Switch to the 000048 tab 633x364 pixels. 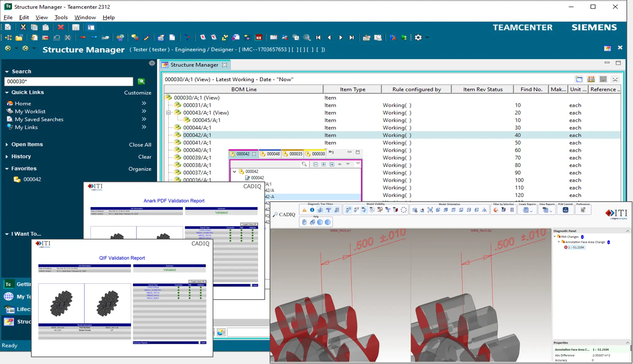click(270, 154)
